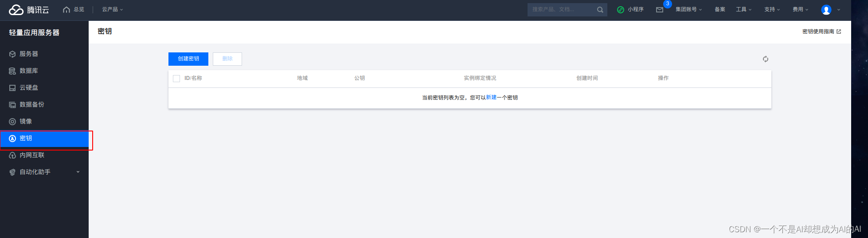Click the 密钥 page heading
The height and width of the screenshot is (238, 868).
tap(105, 31)
